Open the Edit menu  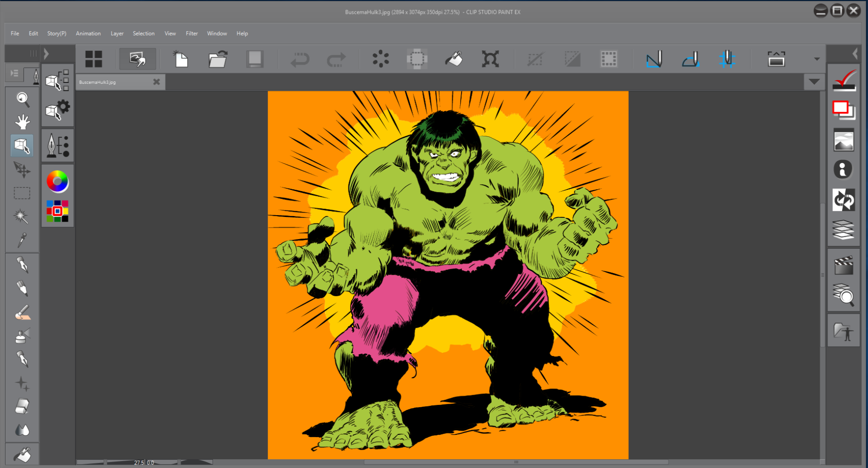pos(33,34)
